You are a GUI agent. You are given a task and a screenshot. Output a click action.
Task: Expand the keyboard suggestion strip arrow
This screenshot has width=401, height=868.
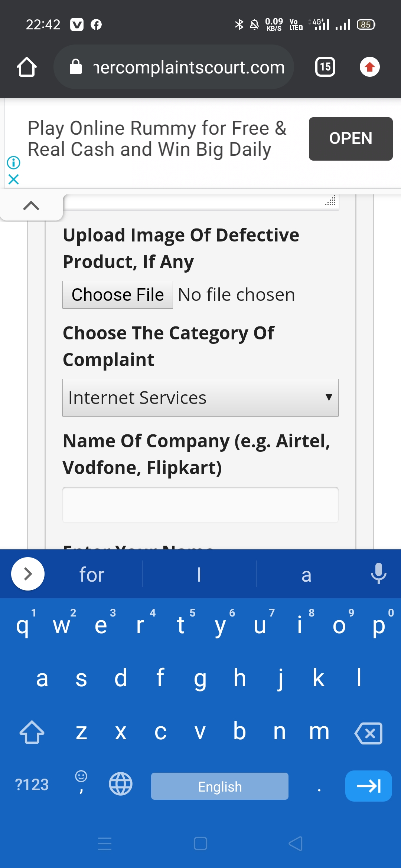(28, 574)
